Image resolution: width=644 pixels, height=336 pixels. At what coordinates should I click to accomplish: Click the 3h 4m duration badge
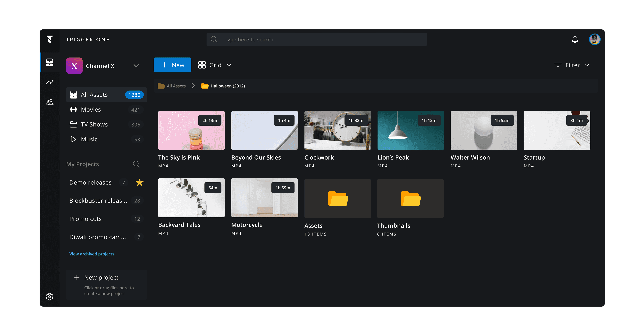(x=576, y=120)
